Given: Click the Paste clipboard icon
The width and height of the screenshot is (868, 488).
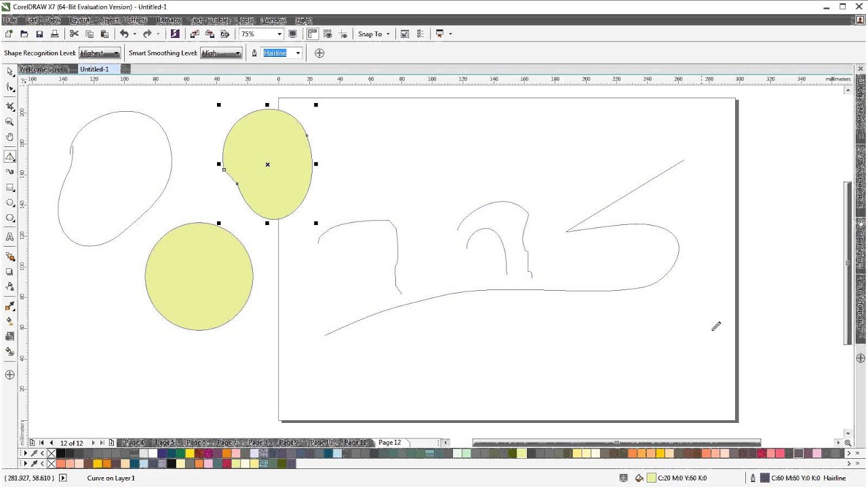Looking at the screenshot, I should pyautogui.click(x=104, y=34).
